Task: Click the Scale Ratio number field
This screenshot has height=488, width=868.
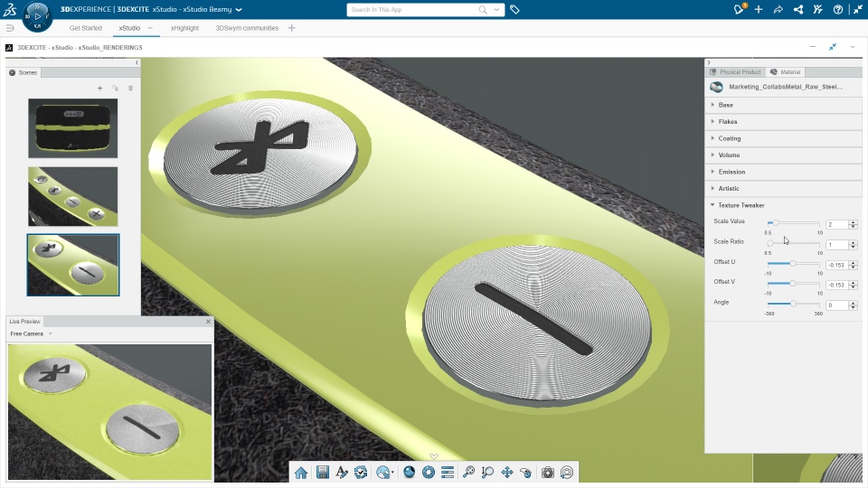Action: coord(836,245)
